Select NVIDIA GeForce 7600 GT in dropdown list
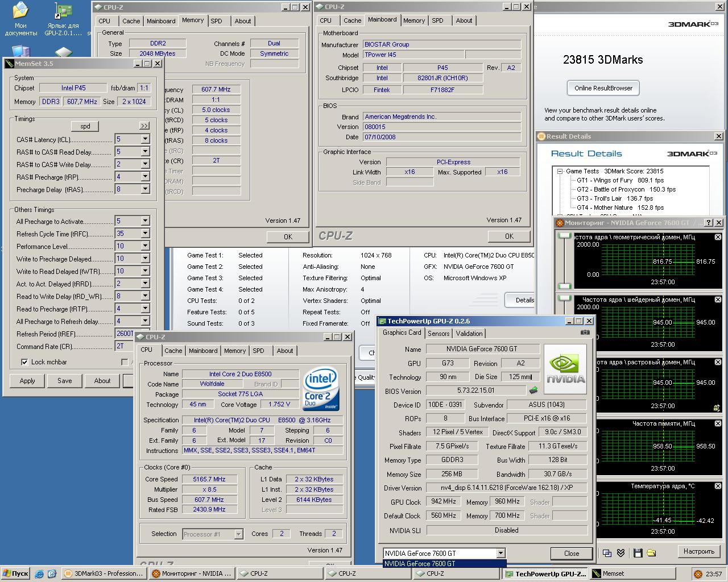Viewport: 728px width, 582px height. (x=444, y=564)
